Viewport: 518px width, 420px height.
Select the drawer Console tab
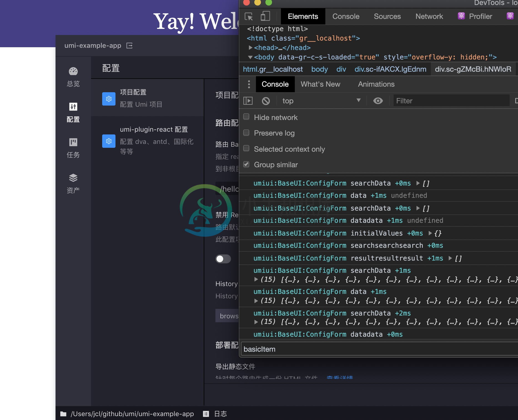click(x=275, y=84)
